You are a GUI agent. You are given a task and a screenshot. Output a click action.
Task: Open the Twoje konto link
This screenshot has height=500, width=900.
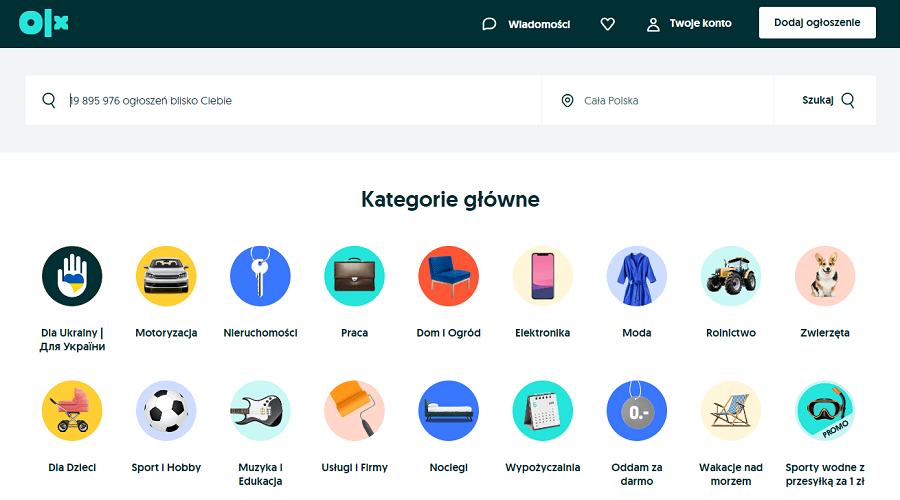[700, 24]
